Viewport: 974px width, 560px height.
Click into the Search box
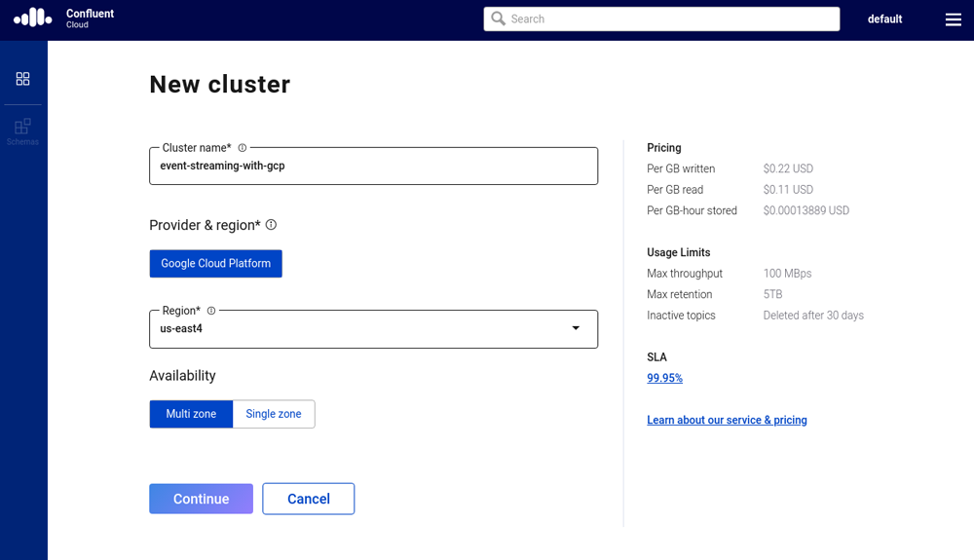[x=661, y=19]
